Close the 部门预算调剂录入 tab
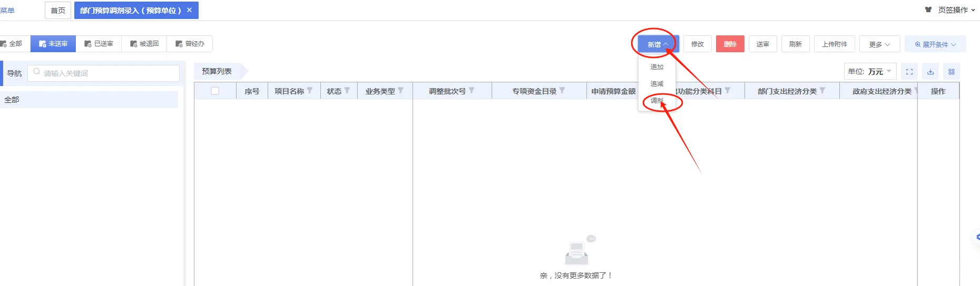The width and height of the screenshot is (980, 286). pos(190,10)
